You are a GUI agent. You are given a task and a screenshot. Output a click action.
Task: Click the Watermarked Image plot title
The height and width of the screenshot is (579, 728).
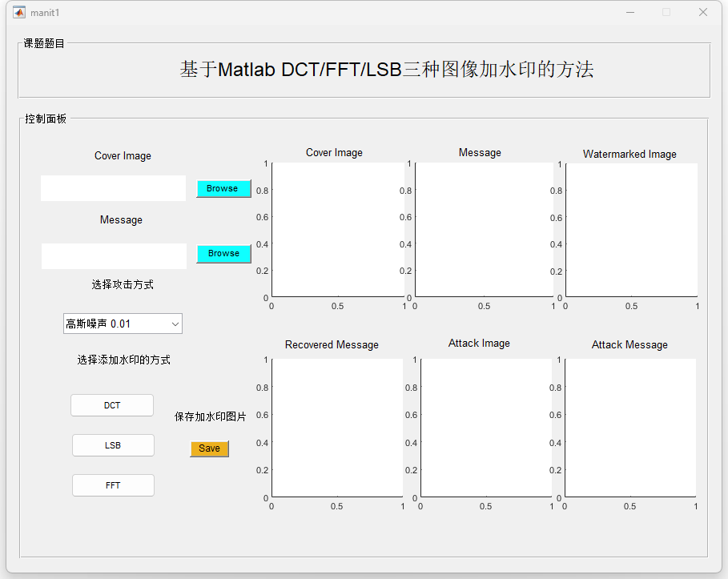[x=629, y=154]
